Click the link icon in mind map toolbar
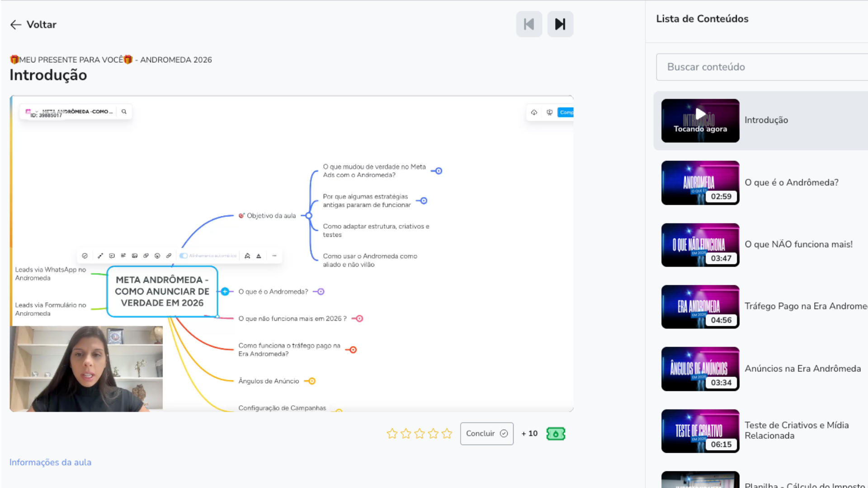The height and width of the screenshot is (488, 868). tap(169, 256)
